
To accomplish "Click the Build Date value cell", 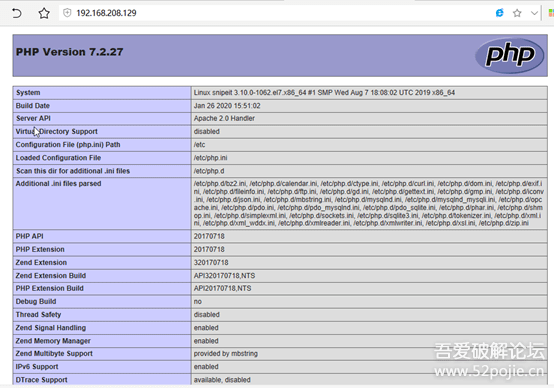I will (369, 106).
